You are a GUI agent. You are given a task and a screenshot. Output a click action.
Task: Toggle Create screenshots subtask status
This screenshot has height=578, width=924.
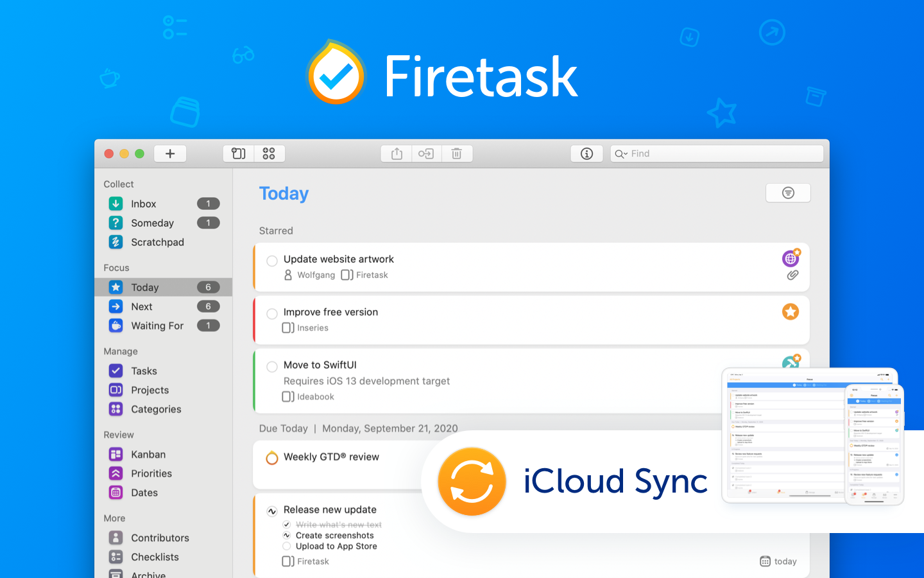(x=287, y=535)
